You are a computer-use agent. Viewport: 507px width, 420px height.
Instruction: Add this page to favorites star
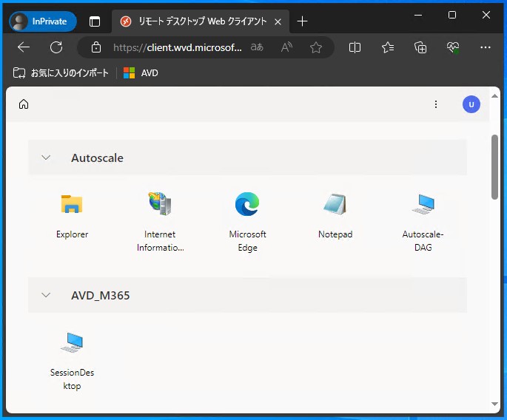tap(316, 47)
